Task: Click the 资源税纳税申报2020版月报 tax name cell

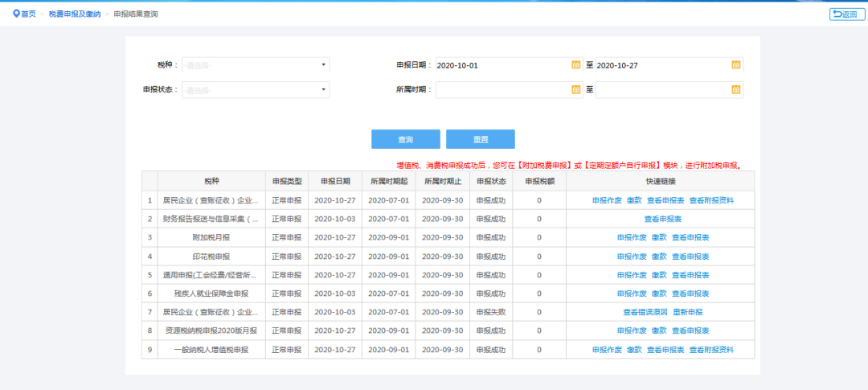Action: pos(211,330)
